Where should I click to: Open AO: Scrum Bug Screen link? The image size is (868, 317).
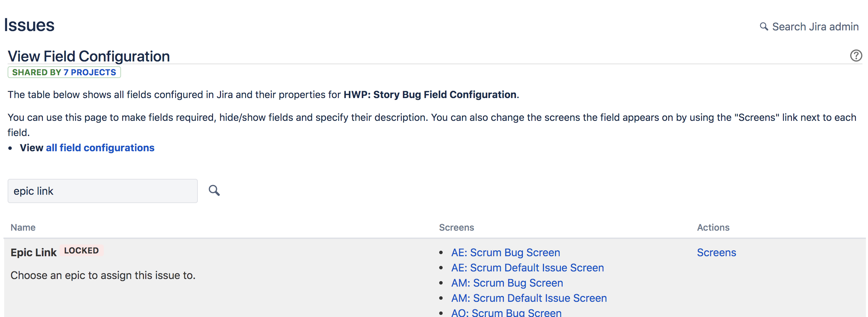(506, 312)
